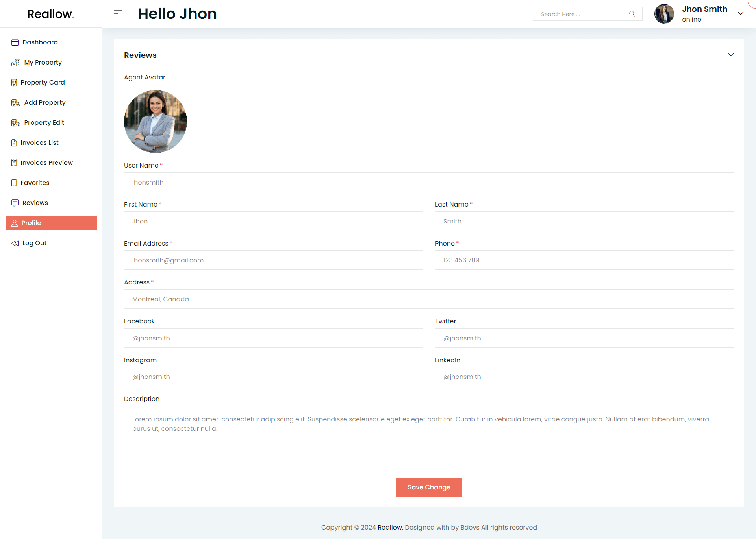Open the Jhon Smith header avatar
Viewport: 756px width, 539px height.
point(664,14)
